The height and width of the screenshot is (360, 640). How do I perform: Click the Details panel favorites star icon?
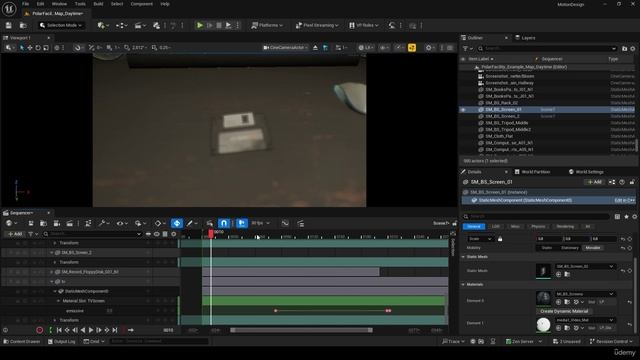[x=627, y=217]
